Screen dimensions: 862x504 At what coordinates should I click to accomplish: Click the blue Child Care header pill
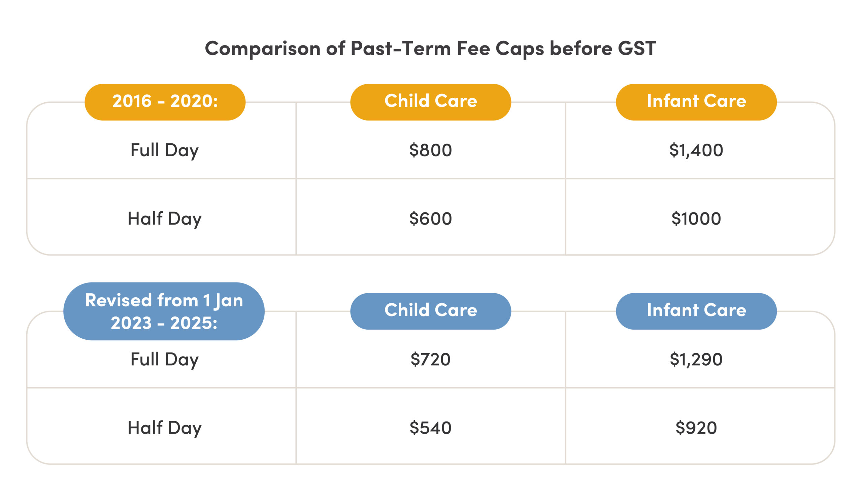[430, 311]
